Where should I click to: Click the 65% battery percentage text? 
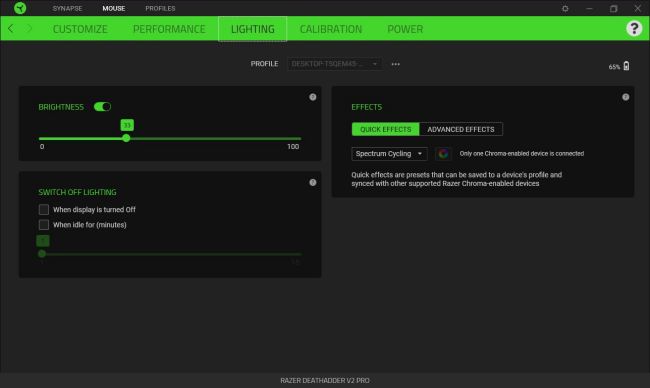click(614, 67)
